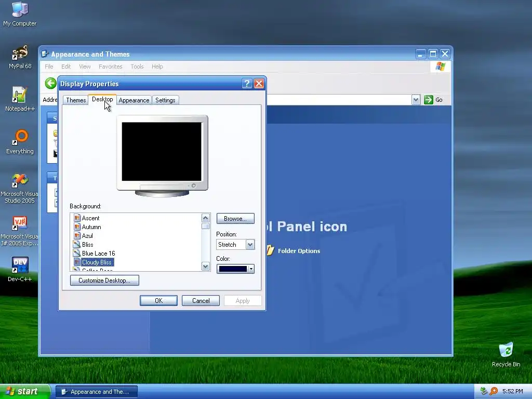
Task: Click Appearance and Themes taskbar button
Action: point(96,392)
